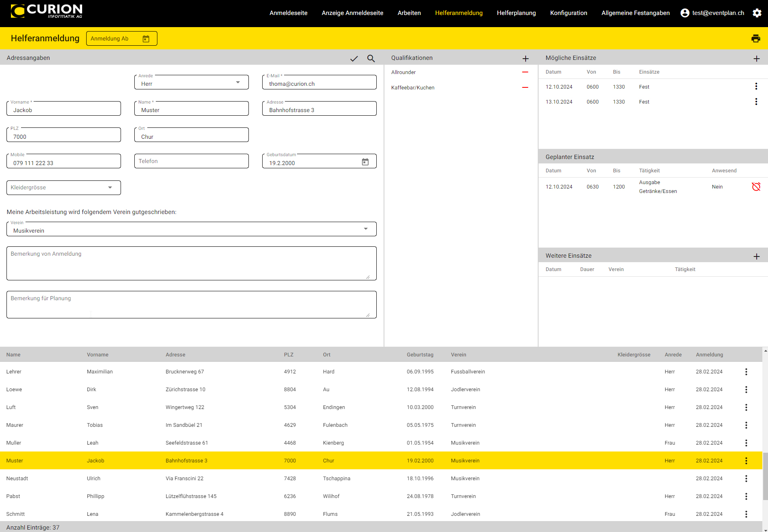This screenshot has height=532, width=768.
Task: Click the PLZ input field
Action: (64, 135)
